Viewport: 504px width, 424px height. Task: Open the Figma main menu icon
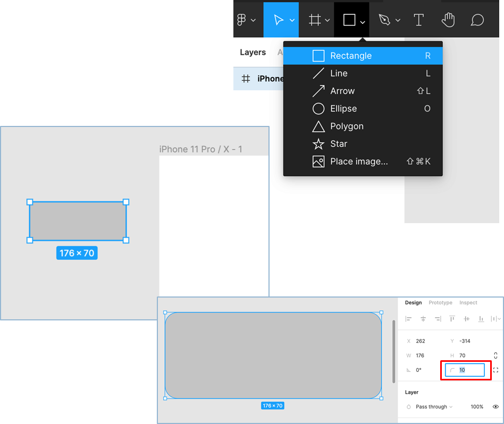click(x=241, y=20)
